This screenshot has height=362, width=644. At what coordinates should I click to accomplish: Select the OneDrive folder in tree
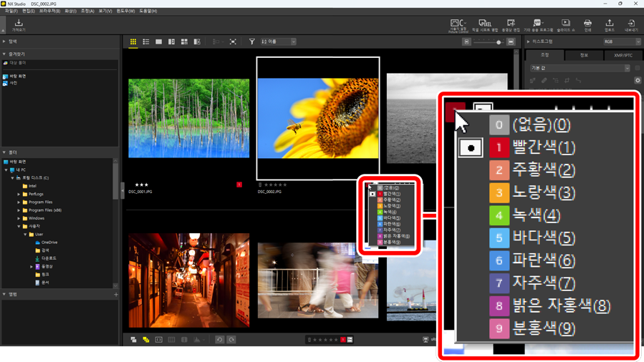pos(49,243)
